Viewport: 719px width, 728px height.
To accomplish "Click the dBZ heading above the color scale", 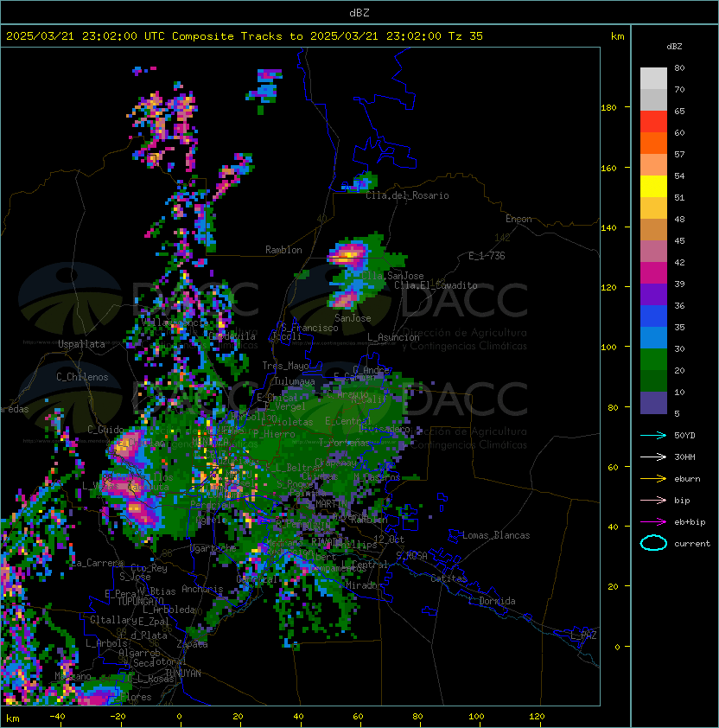I will (674, 47).
